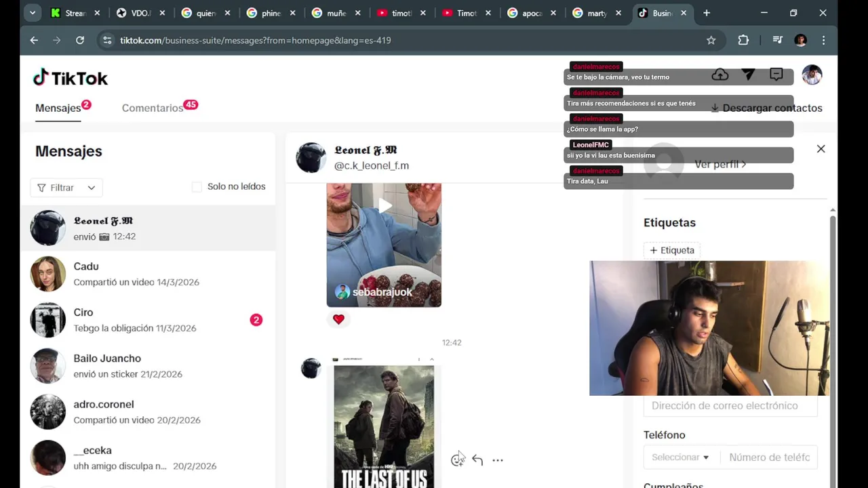
Task: Switch to the phine browser tab
Action: pos(271,13)
